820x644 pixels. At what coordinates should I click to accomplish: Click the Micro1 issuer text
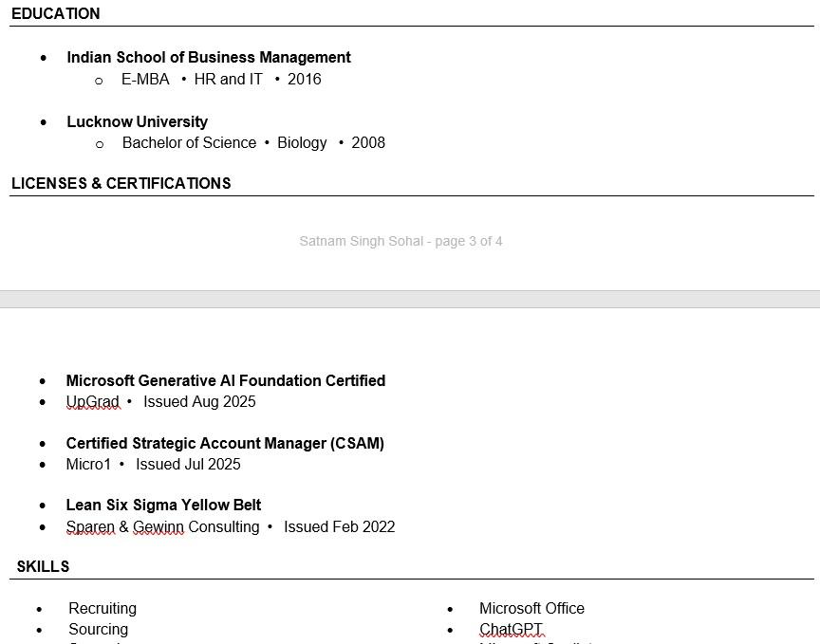click(88, 465)
